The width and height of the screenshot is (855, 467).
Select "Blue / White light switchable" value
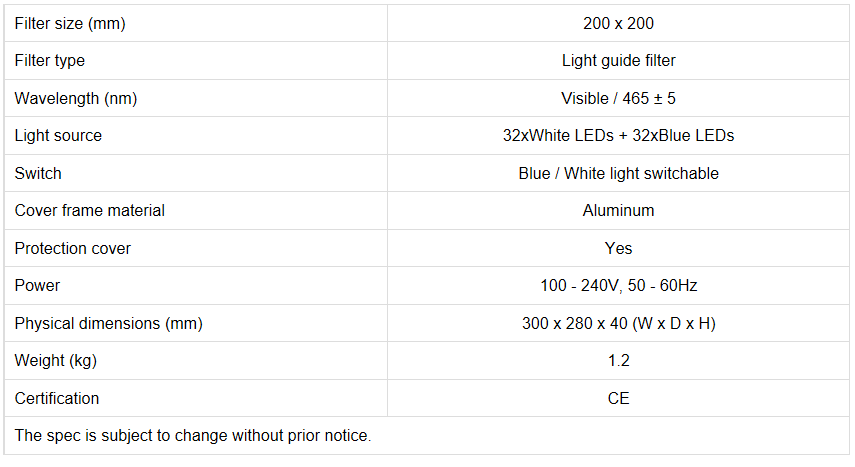tap(618, 173)
